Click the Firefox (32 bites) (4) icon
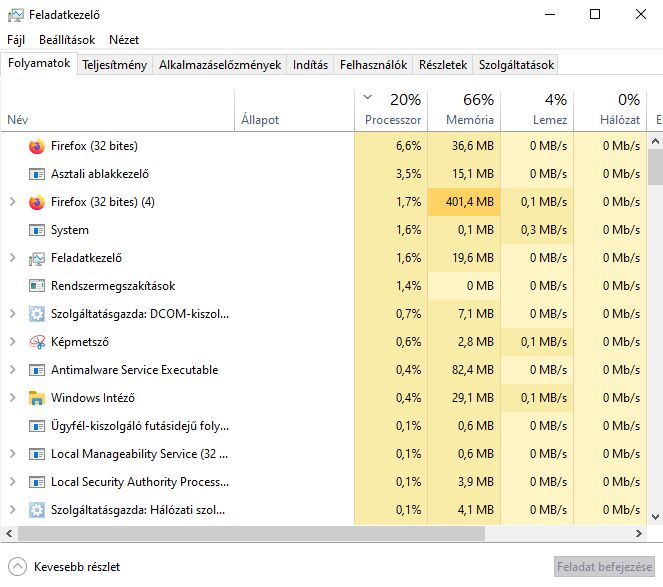This screenshot has width=663, height=587. click(x=37, y=202)
